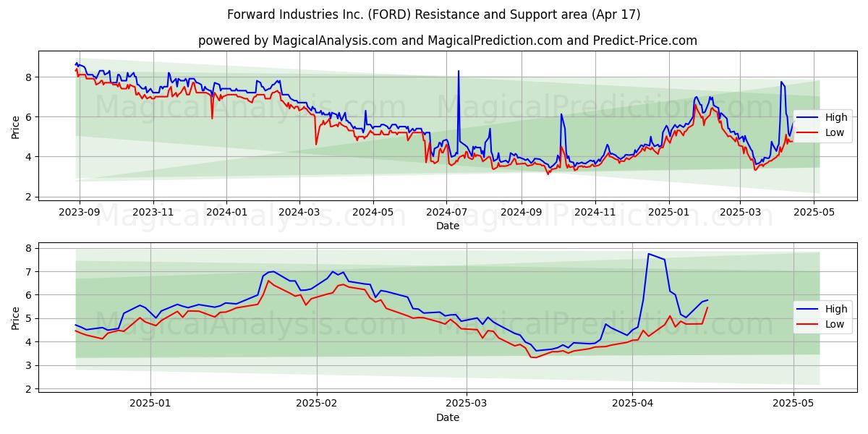This screenshot has height=434, width=868.
Task: Click the July 2024 price spike on the upper chart's High line
Action: (459, 72)
